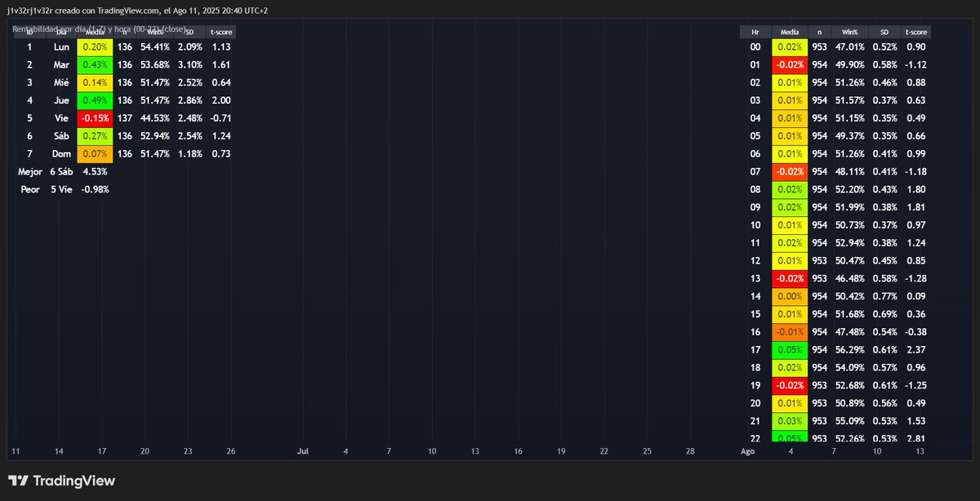Select the 0.99 t-score for hour 06
This screenshot has height=501, width=980.
(x=916, y=153)
